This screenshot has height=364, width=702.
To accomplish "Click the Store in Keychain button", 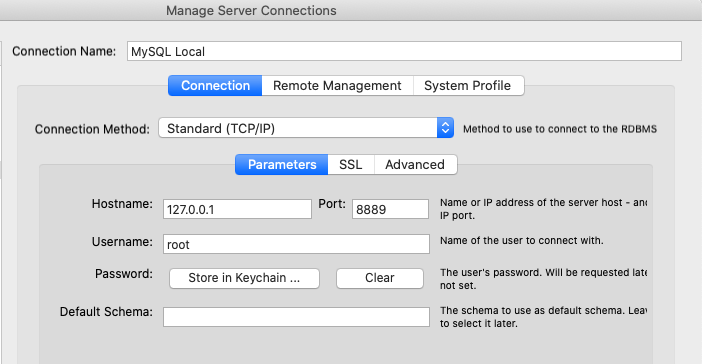I will click(244, 278).
